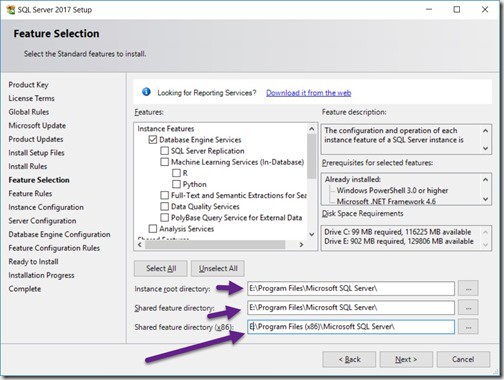Click the Unselect All button
Screen dimensions: 504x380
click(218, 268)
